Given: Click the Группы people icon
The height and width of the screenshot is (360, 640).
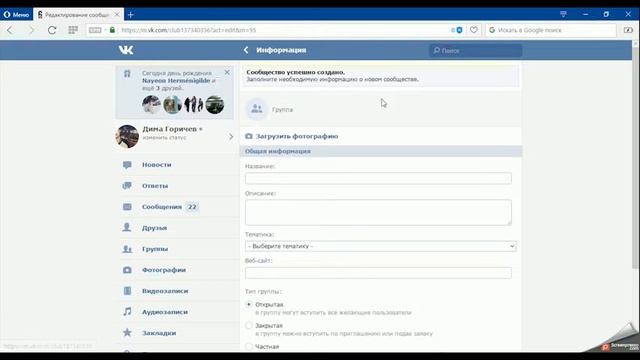Looking at the screenshot, I should (127, 249).
